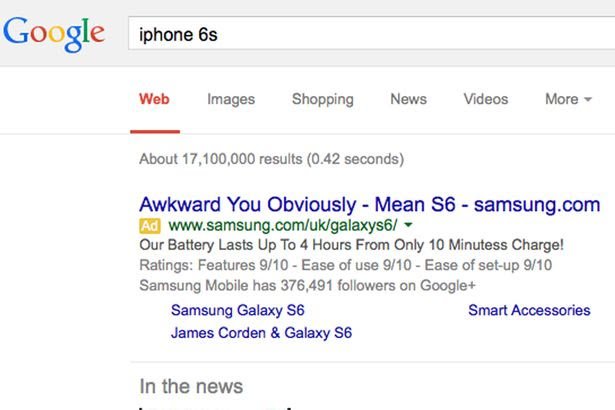Viewport: 615px width, 410px height.
Task: Open the Smart Accessories sitelink
Action: [529, 310]
